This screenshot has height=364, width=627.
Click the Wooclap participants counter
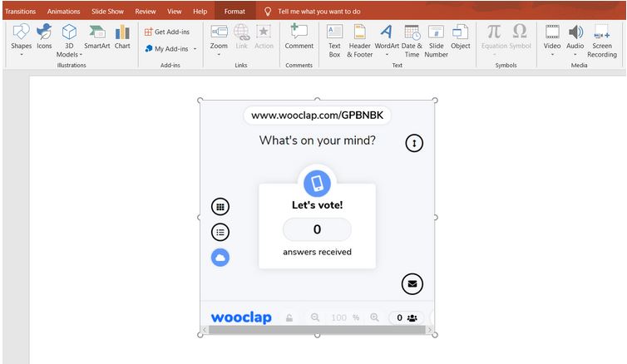pos(407,317)
